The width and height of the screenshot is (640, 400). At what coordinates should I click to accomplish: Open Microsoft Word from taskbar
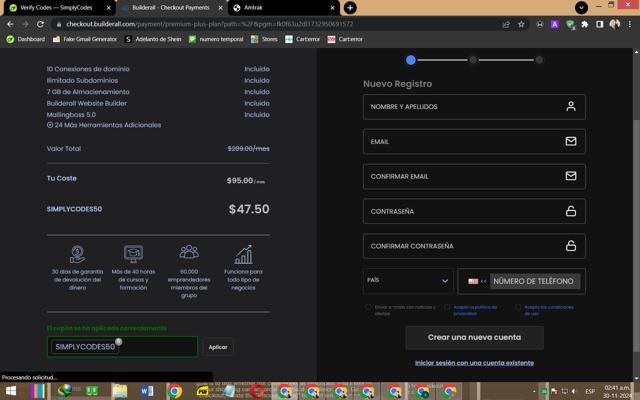pyautogui.click(x=147, y=391)
